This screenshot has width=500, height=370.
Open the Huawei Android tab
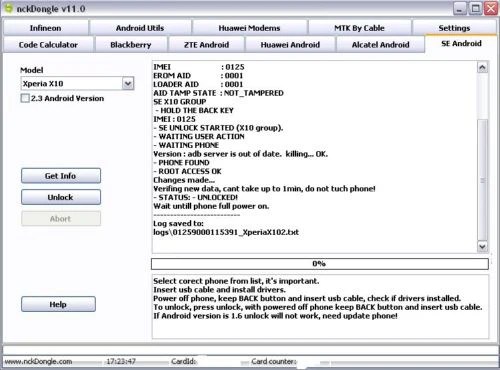[x=290, y=45]
